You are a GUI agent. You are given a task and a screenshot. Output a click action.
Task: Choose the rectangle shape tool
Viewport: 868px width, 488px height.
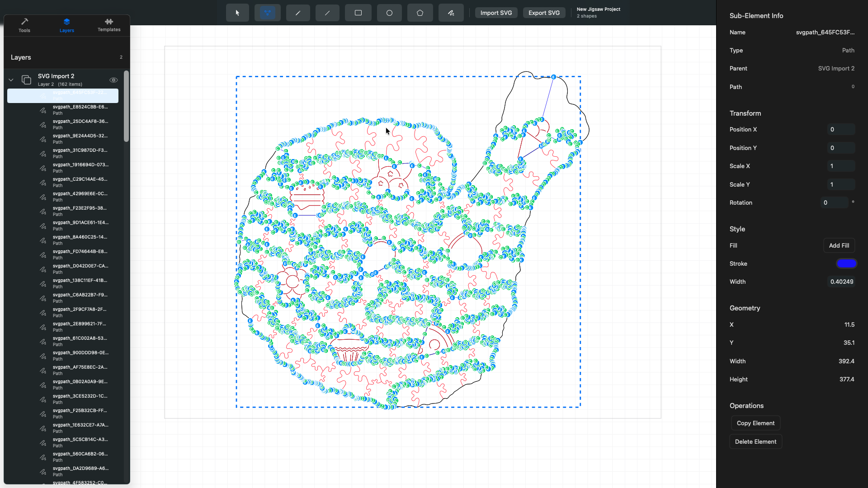point(358,13)
